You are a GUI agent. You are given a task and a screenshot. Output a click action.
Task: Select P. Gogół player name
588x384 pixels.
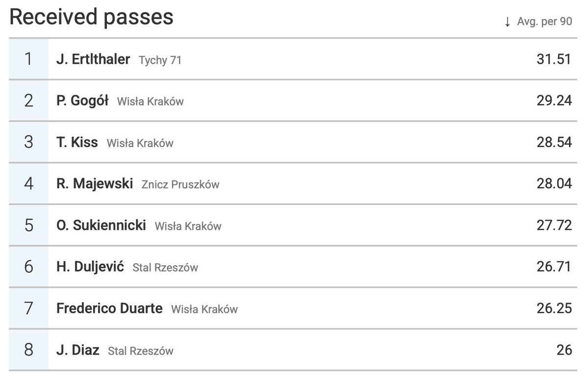click(x=82, y=101)
